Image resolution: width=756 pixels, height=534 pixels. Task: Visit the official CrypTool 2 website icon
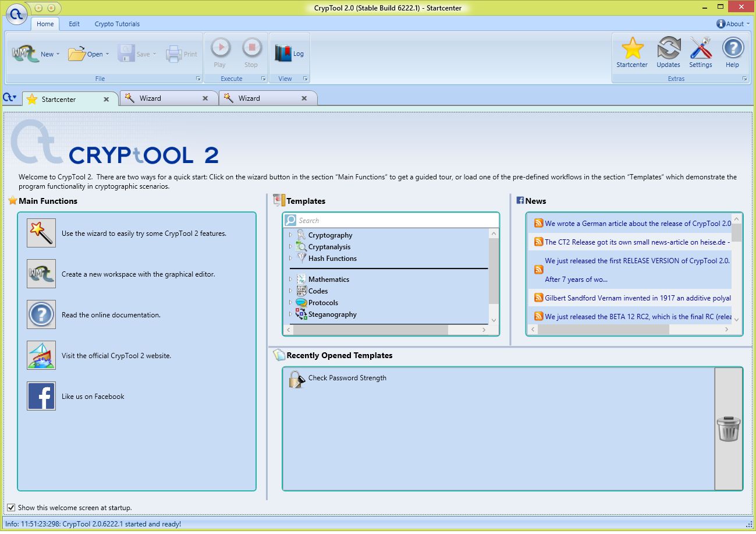click(x=41, y=355)
